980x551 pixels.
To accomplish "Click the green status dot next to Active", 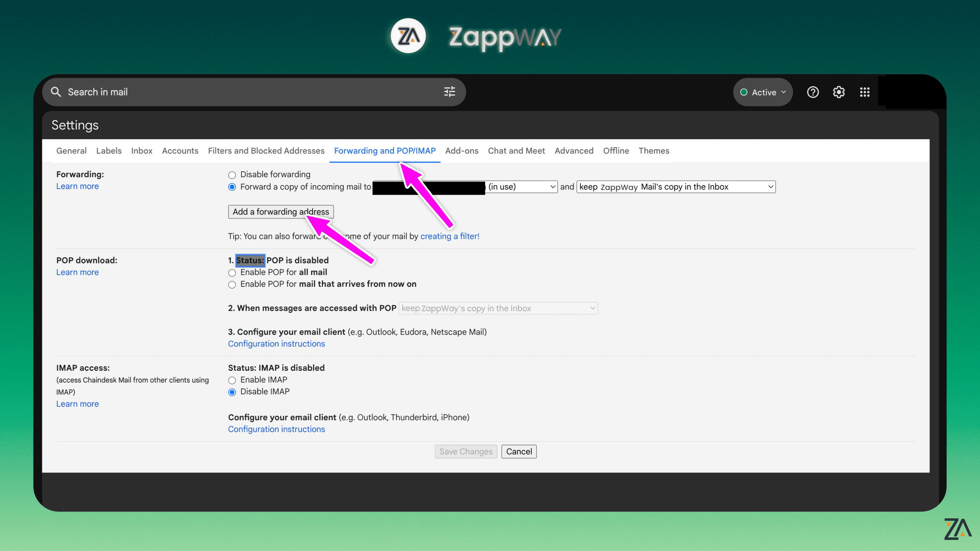I will (743, 92).
